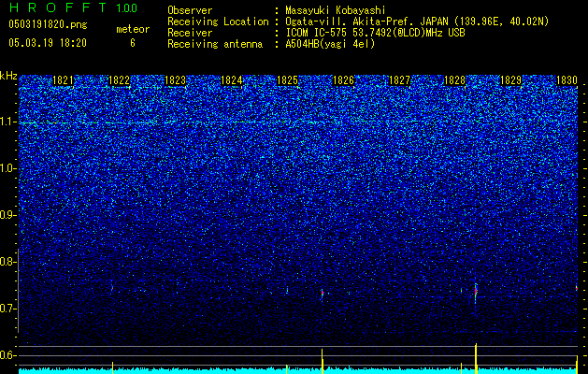
Task: Select observer name Masayuki Kobayashi
Action: click(336, 11)
